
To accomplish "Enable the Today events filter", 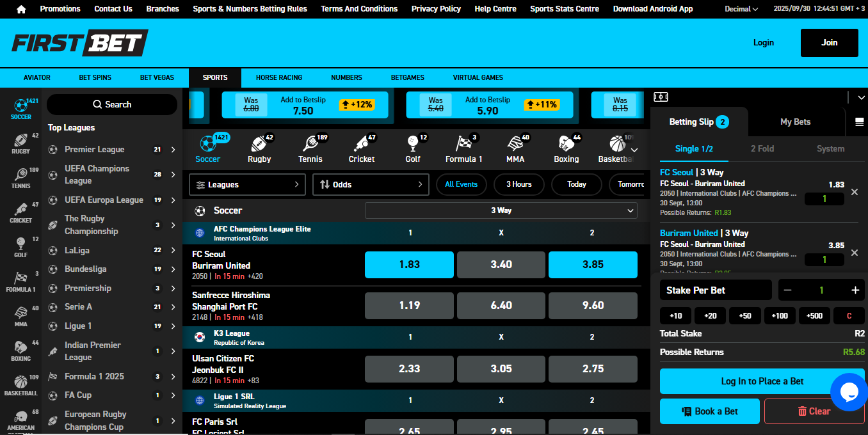I will (x=576, y=184).
